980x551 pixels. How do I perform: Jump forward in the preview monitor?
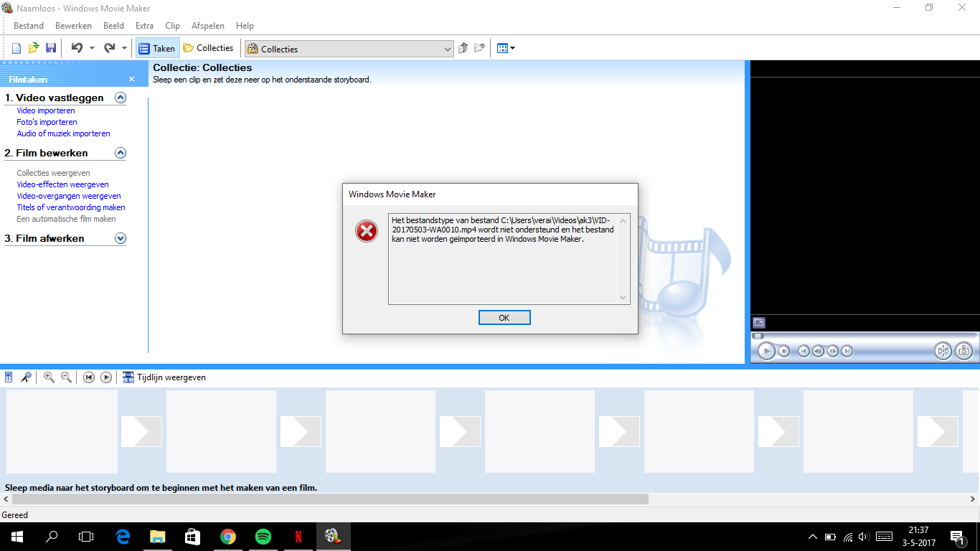coord(847,351)
